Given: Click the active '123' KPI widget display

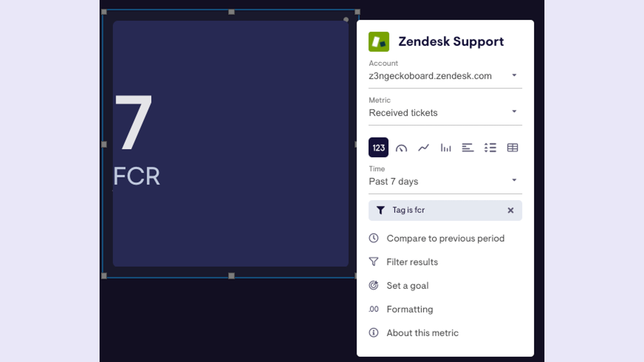Looking at the screenshot, I should click(378, 148).
